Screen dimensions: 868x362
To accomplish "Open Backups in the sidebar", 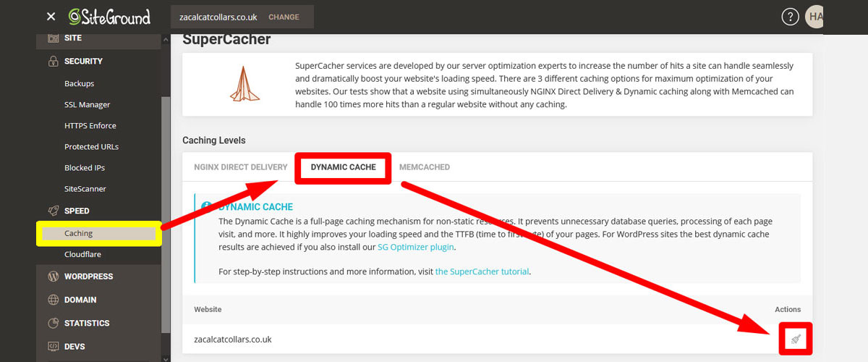I will (79, 84).
